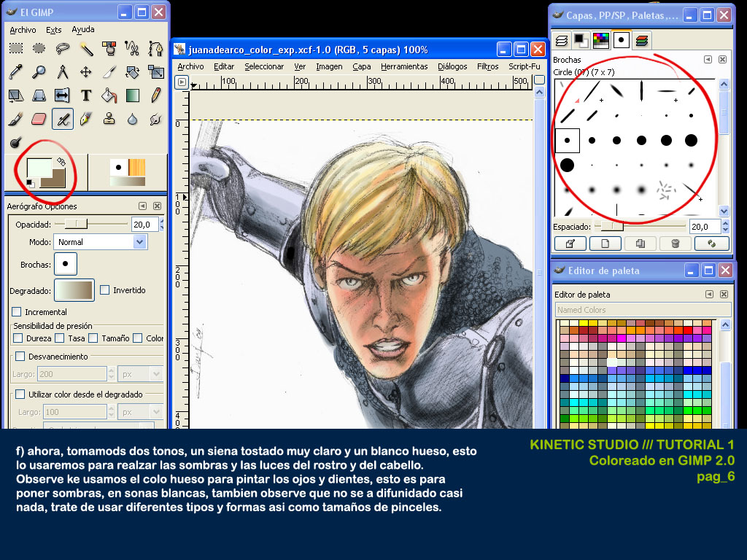Click the Named Colors palette name field

(x=643, y=310)
